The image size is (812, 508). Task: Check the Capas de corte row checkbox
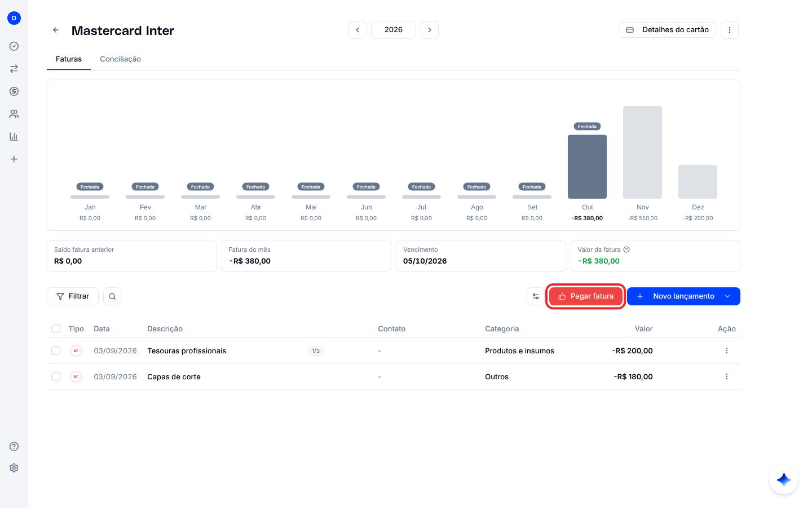click(x=56, y=376)
